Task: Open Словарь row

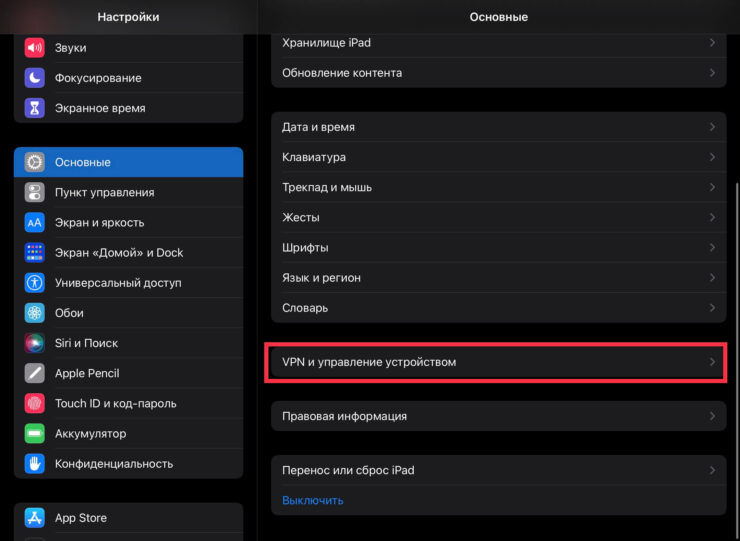Action: 498,308
